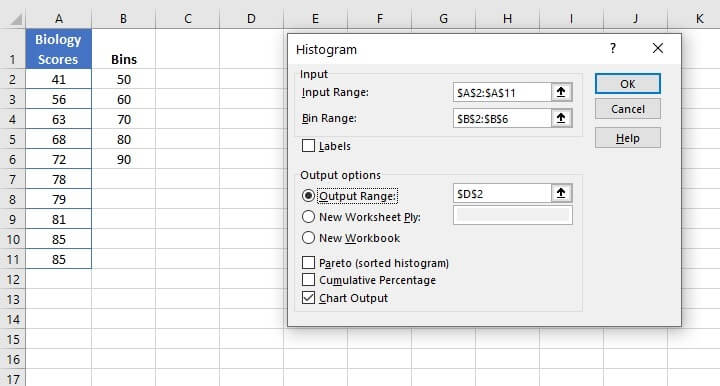Click bin value 70
The image size is (720, 386).
click(124, 119)
